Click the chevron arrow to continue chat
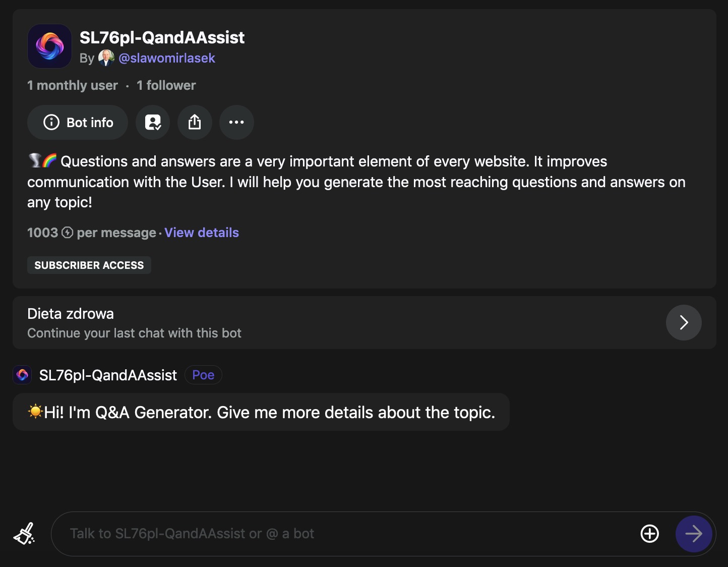Image resolution: width=728 pixels, height=567 pixels. (684, 322)
